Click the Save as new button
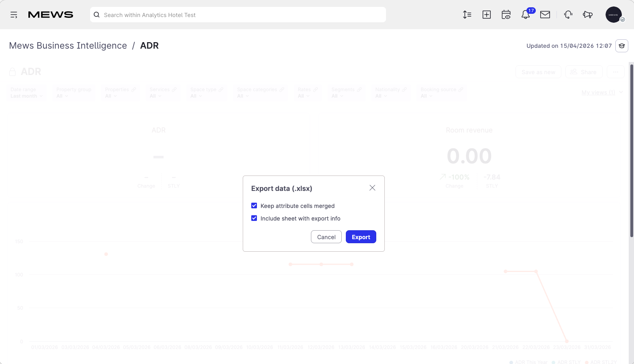The width and height of the screenshot is (634, 364). 538,72
